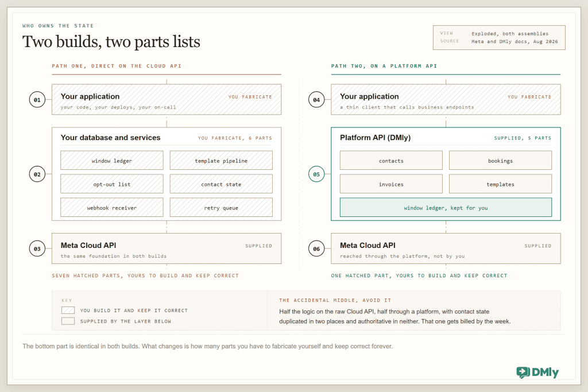Click step marker 04
Screen dimensions: 588x392
click(x=316, y=100)
